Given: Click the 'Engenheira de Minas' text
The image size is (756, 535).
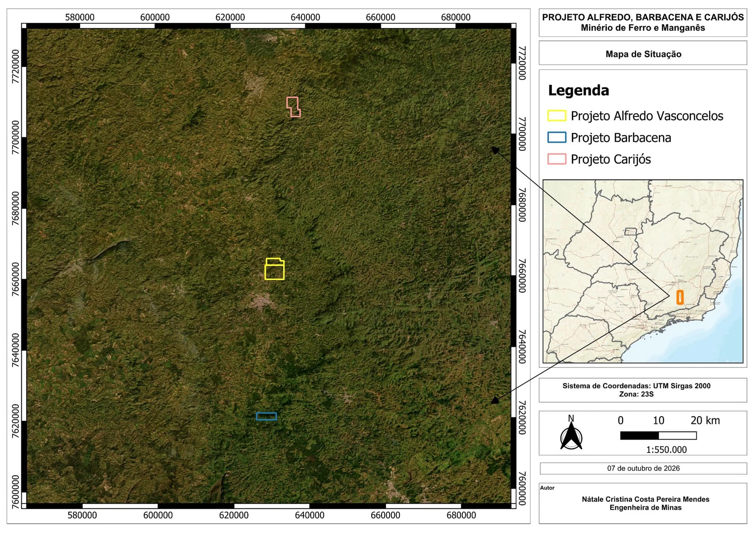Looking at the screenshot, I should 645,508.
